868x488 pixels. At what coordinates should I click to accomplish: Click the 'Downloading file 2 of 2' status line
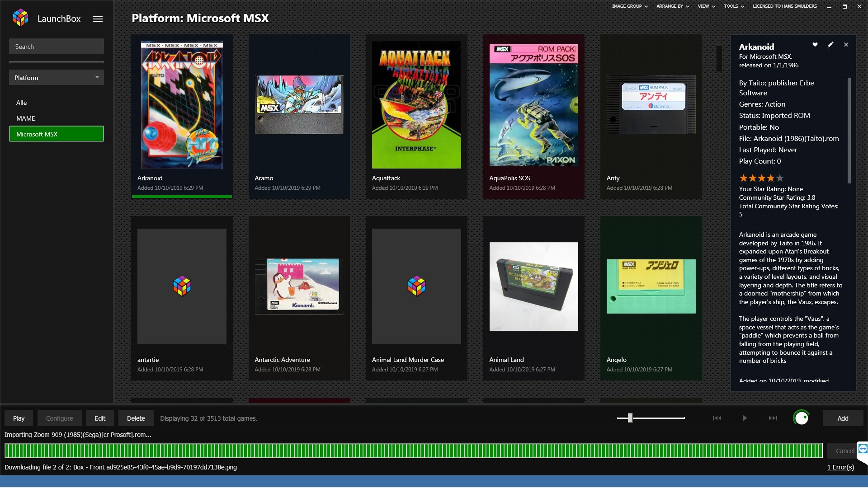[120, 467]
